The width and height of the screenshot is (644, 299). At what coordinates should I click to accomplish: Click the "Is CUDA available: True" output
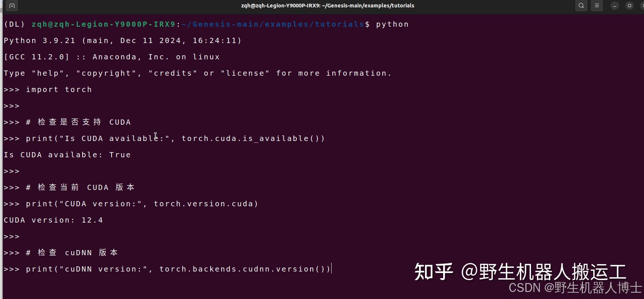point(67,155)
